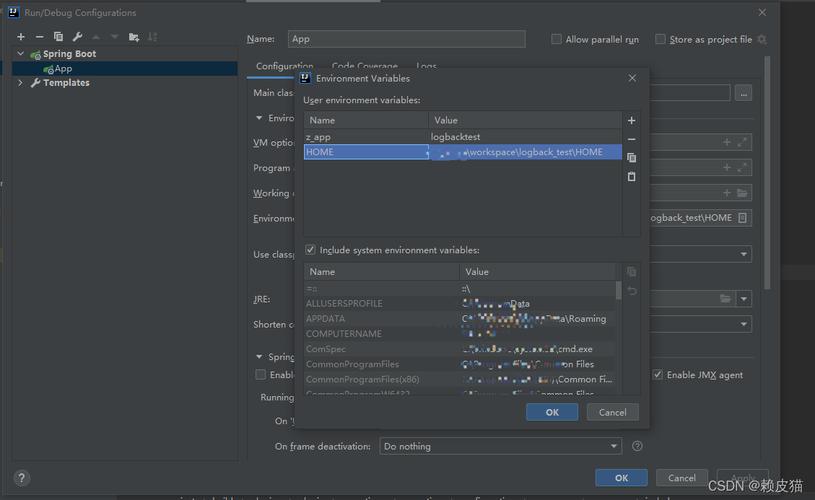
Task: Switch to the Logs tab
Action: [x=426, y=66]
